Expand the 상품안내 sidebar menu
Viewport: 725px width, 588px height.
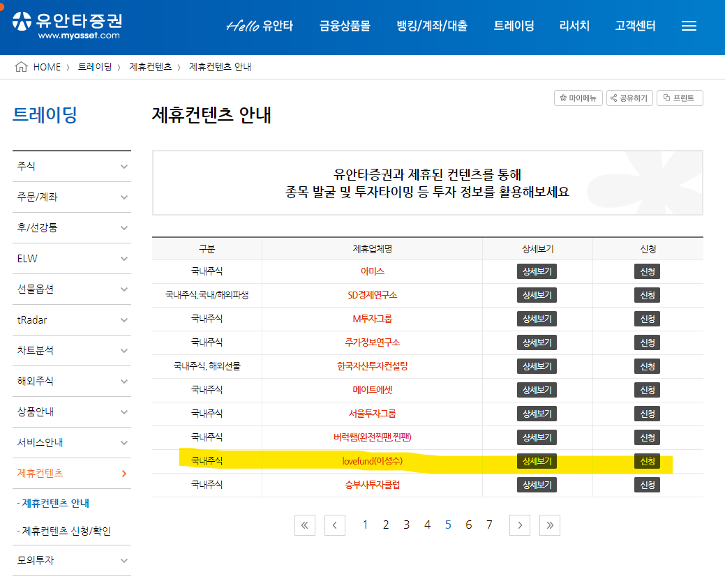(x=72, y=412)
